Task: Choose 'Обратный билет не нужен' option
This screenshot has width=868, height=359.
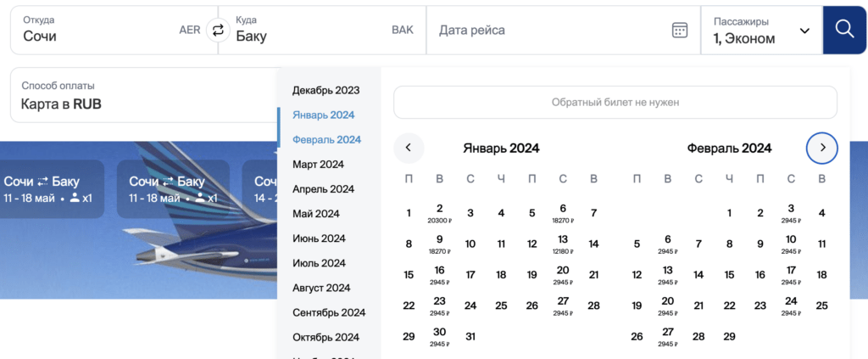Action: (x=615, y=103)
